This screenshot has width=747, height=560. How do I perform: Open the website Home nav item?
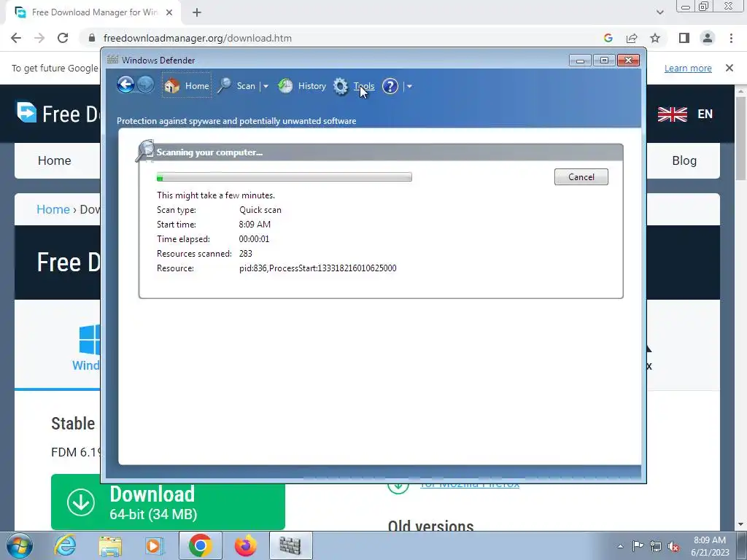click(54, 160)
